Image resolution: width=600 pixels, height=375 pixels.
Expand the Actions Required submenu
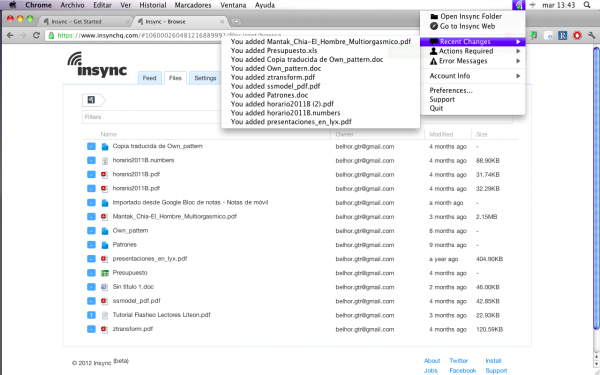473,51
